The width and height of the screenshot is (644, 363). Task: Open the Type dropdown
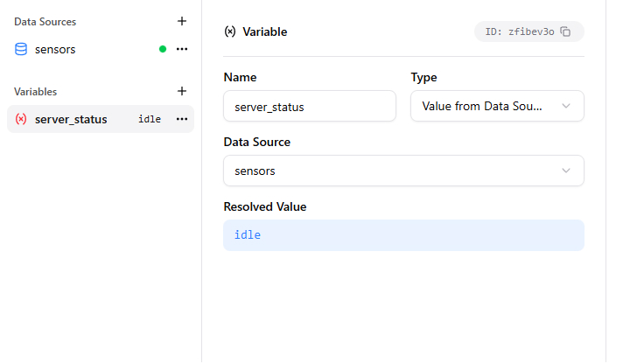tap(497, 106)
